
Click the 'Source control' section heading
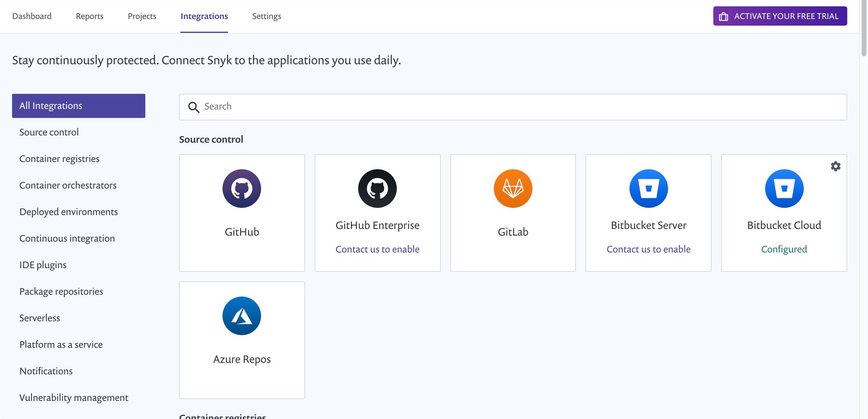211,139
